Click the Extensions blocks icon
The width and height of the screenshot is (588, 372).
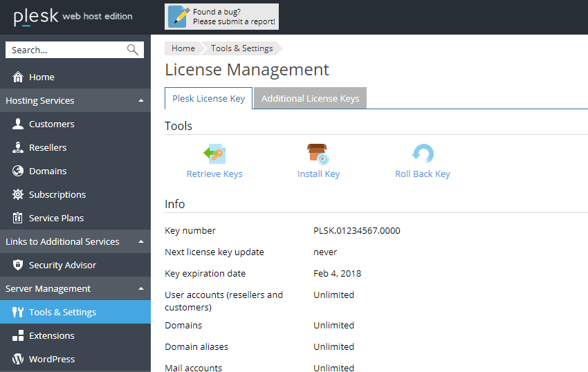coord(17,335)
